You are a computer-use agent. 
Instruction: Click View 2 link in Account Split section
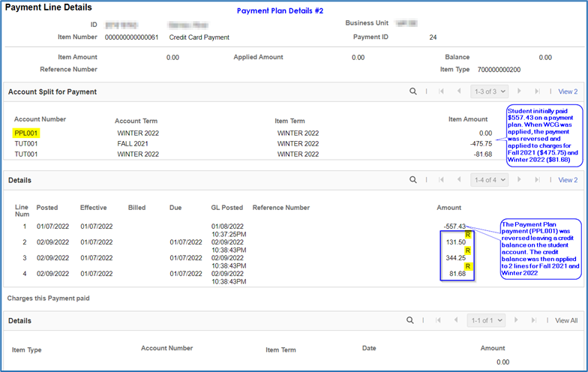(x=568, y=91)
